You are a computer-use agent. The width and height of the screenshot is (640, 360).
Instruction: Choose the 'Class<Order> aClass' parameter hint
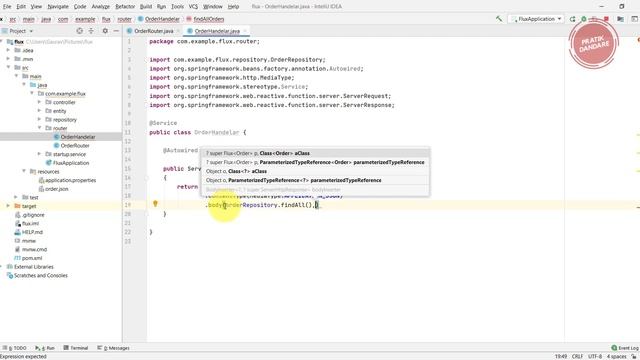point(315,153)
